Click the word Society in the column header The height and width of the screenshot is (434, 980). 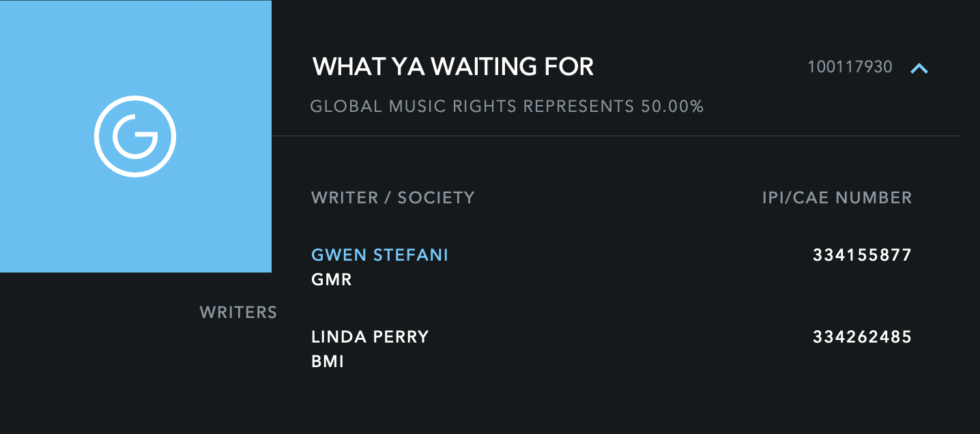(x=436, y=198)
